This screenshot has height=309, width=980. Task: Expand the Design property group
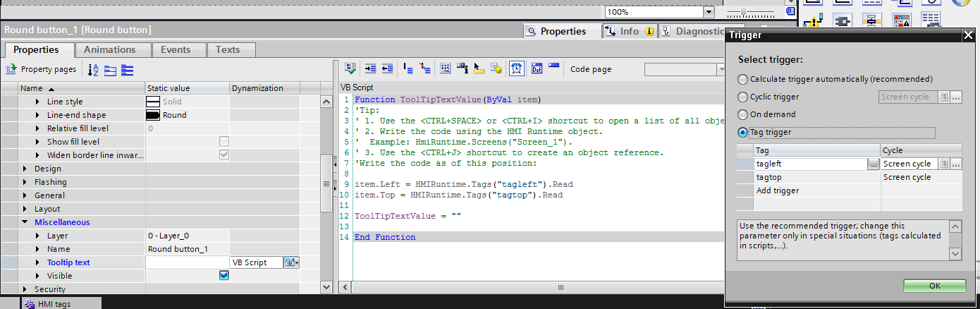[x=26, y=169]
